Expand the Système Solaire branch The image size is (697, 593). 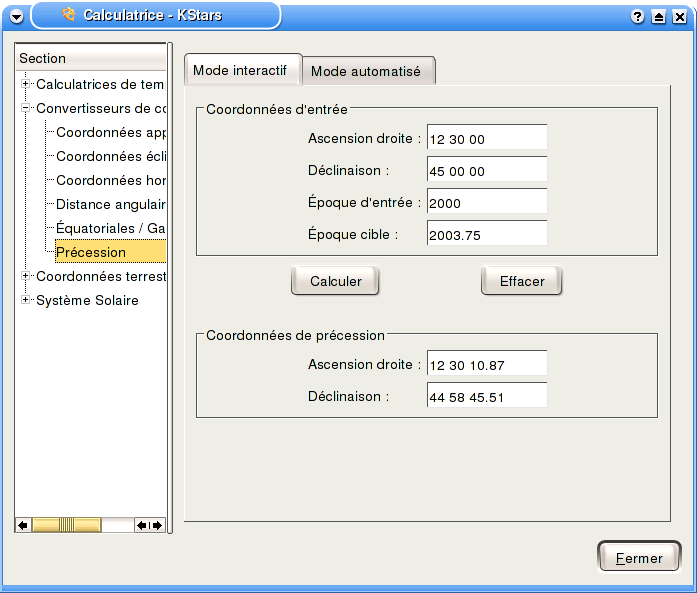27,300
